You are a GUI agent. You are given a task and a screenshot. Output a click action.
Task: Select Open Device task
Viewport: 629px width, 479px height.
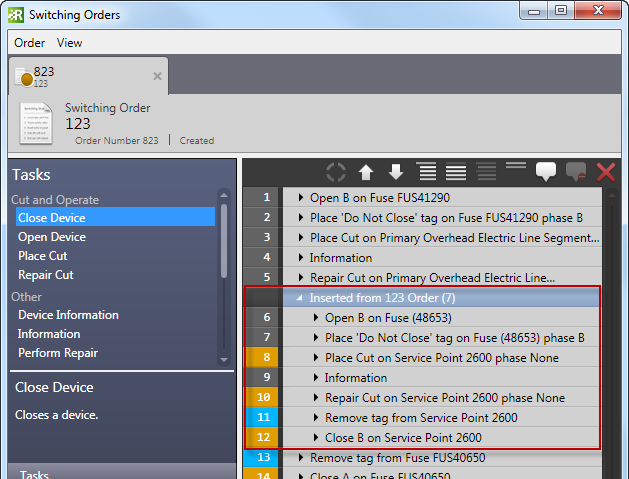(x=52, y=237)
